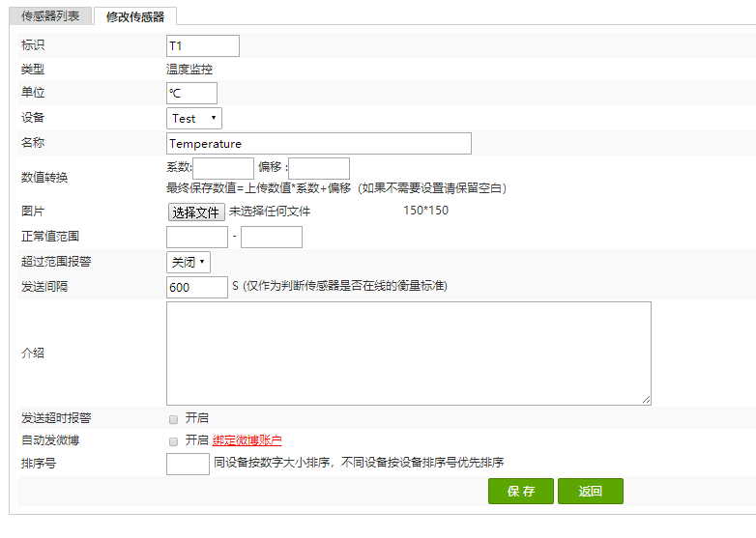Click the 系数 coefficient input box
756x538 pixels.
(223, 168)
